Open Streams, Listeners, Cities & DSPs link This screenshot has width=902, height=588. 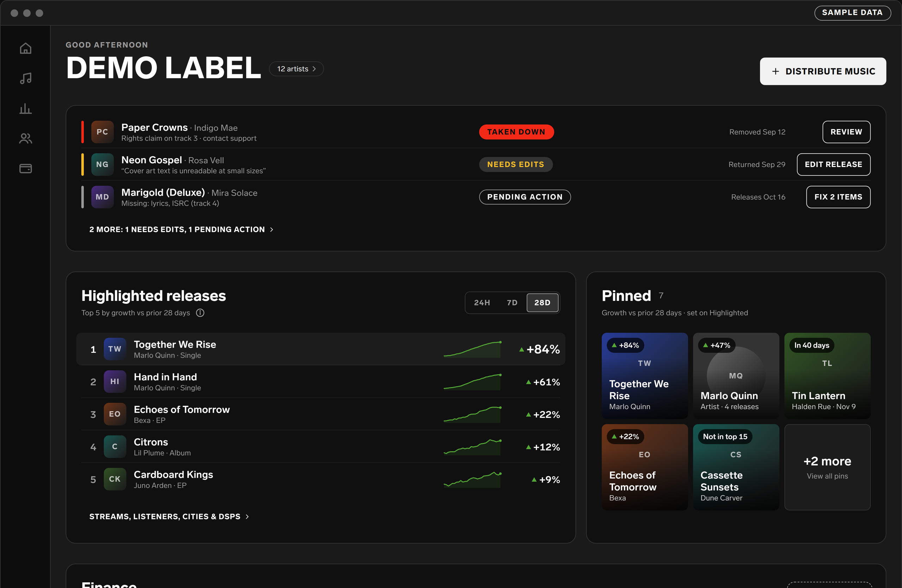pyautogui.click(x=169, y=517)
